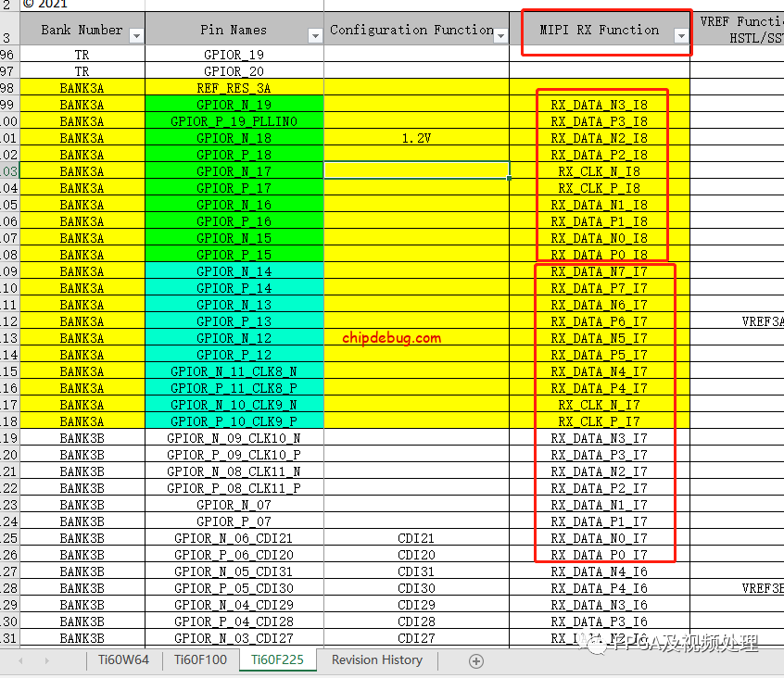This screenshot has width=784, height=678.
Task: Click the RX_CLK_N_I8 cell
Action: (x=599, y=171)
